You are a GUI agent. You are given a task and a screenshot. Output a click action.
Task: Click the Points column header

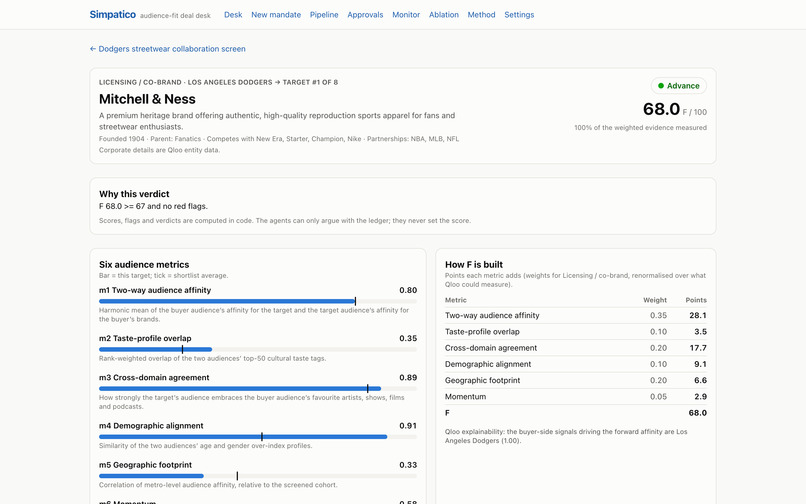(696, 300)
